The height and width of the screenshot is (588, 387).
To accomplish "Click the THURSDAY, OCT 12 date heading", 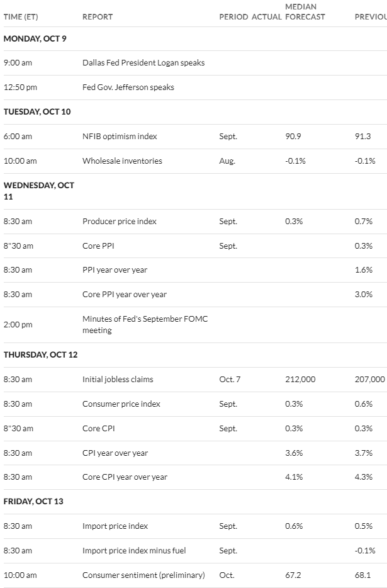I will pos(40,354).
